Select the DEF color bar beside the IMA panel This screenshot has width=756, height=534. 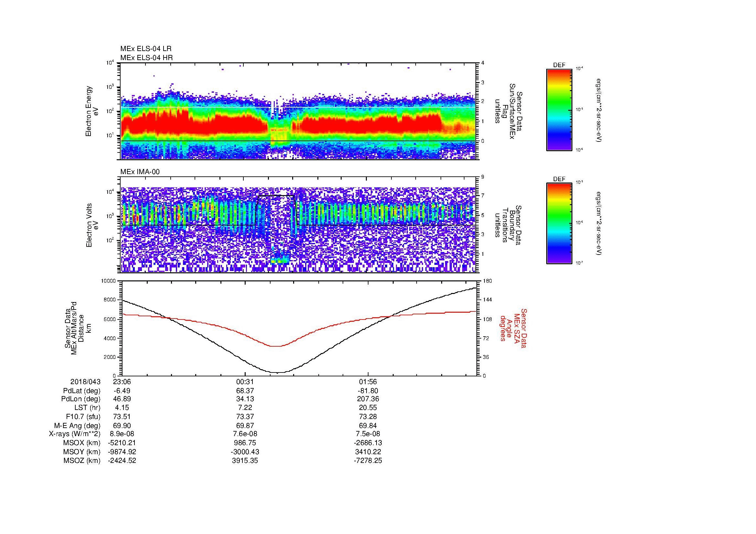[559, 224]
